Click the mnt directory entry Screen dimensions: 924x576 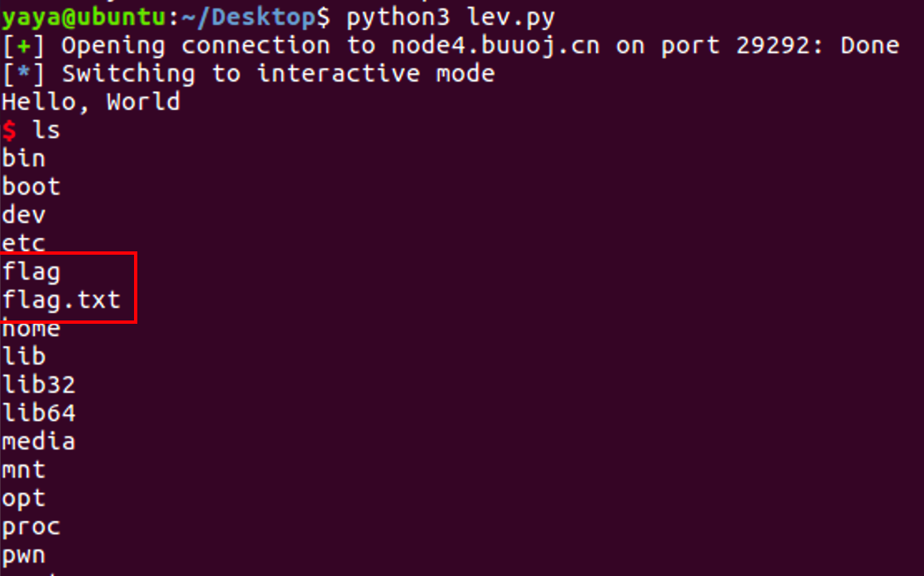pyautogui.click(x=23, y=469)
